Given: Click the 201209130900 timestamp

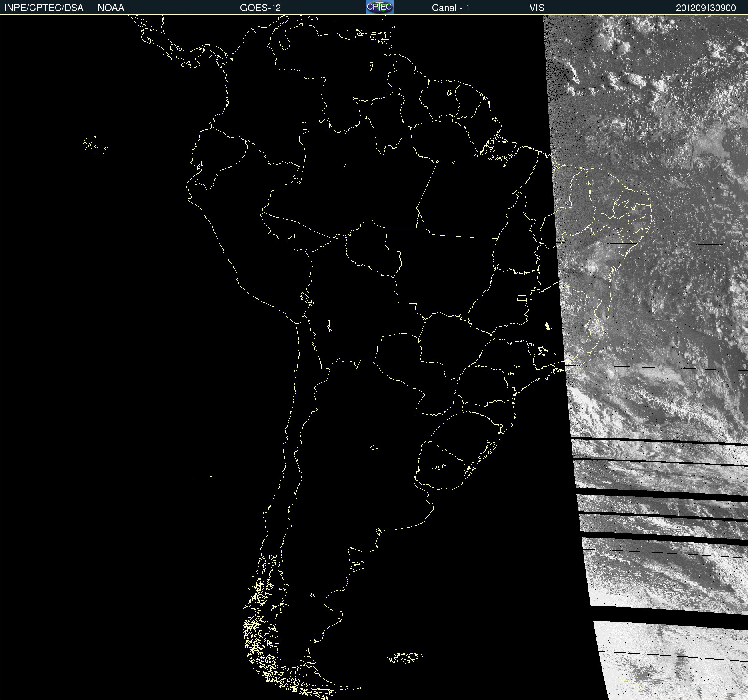Looking at the screenshot, I should 706,8.
